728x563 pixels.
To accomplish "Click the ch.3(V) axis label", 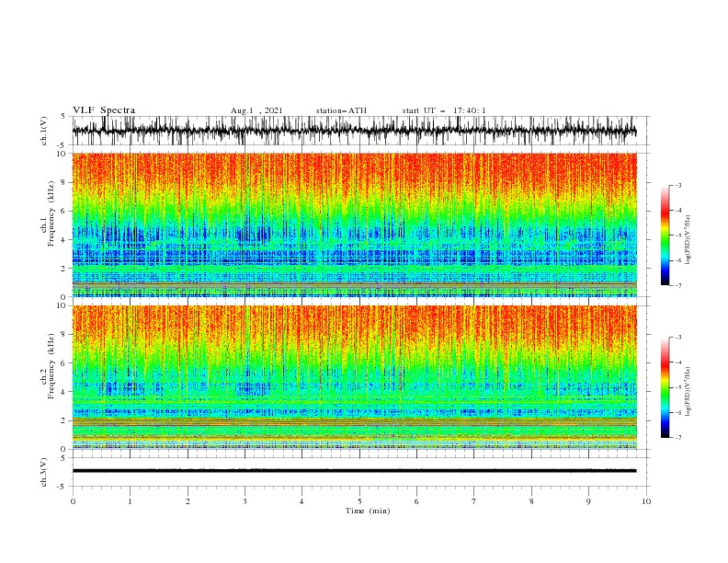I will [x=44, y=472].
